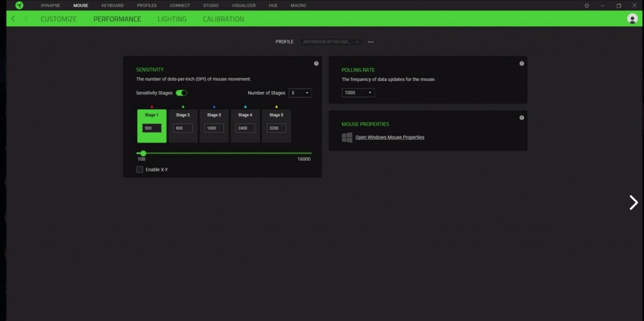Screen dimensions: 644x321
Task: Select the Stage 2 sensitivity tile
Action: pos(183,126)
